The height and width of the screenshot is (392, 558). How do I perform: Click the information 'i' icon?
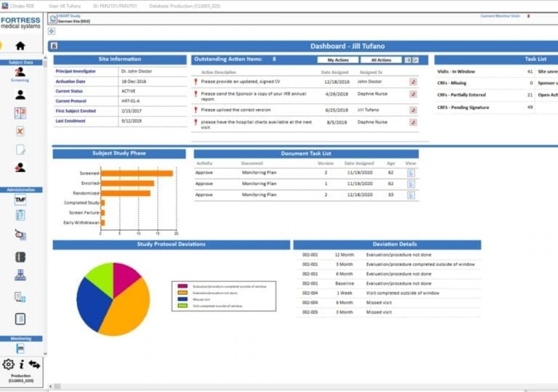pos(22,364)
